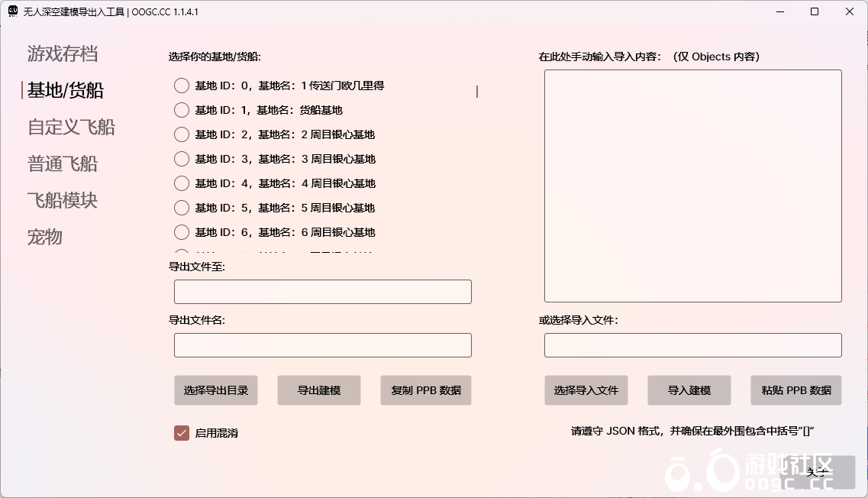This screenshot has height=498, width=868.
Task: Maximize the window
Action: (x=815, y=11)
